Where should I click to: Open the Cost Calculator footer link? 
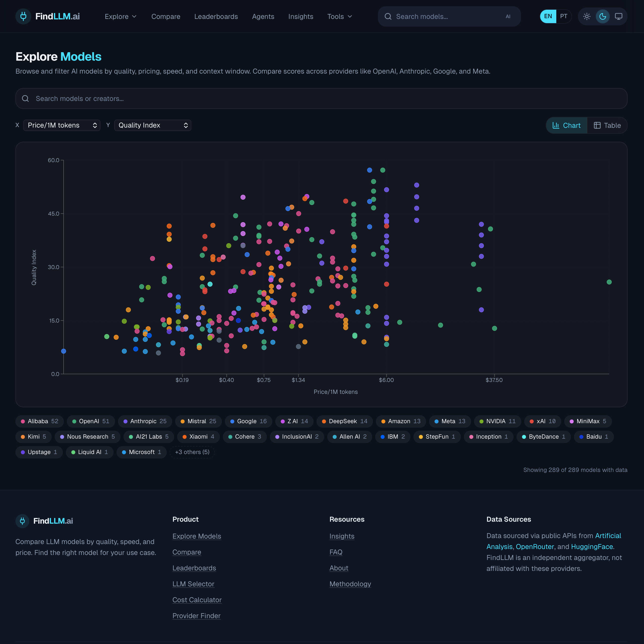(x=197, y=600)
